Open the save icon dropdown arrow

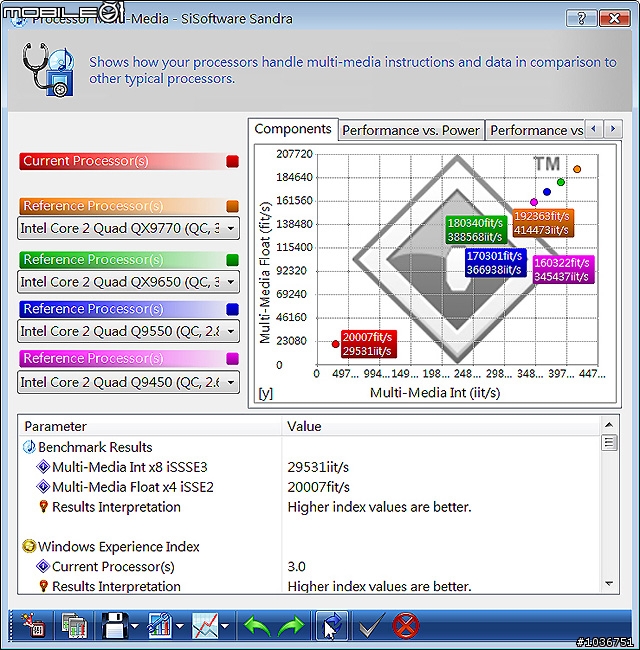135,626
